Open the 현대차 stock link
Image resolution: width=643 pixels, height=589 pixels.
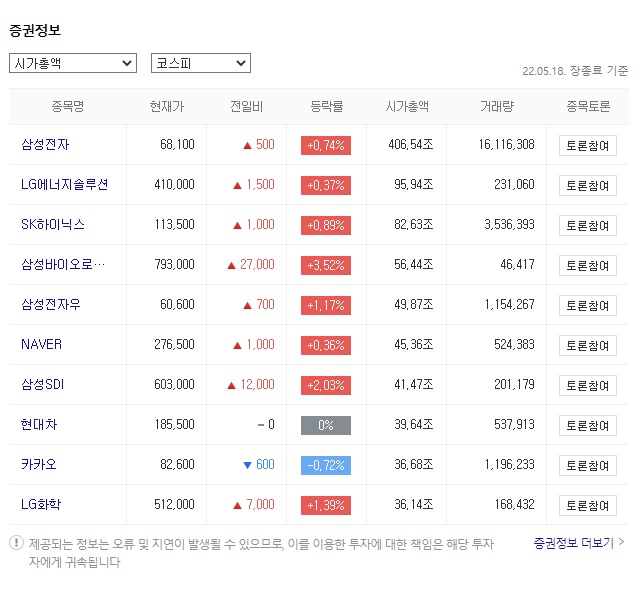(39, 424)
